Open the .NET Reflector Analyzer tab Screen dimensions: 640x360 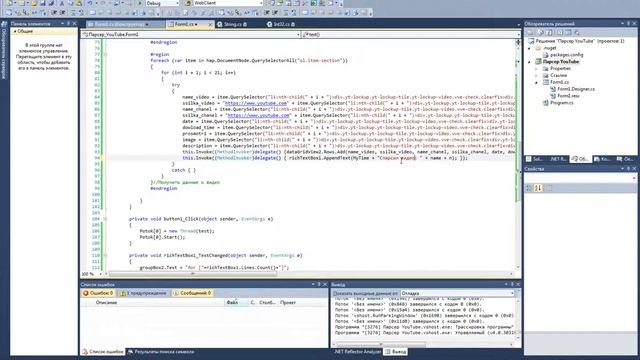pos(357,352)
